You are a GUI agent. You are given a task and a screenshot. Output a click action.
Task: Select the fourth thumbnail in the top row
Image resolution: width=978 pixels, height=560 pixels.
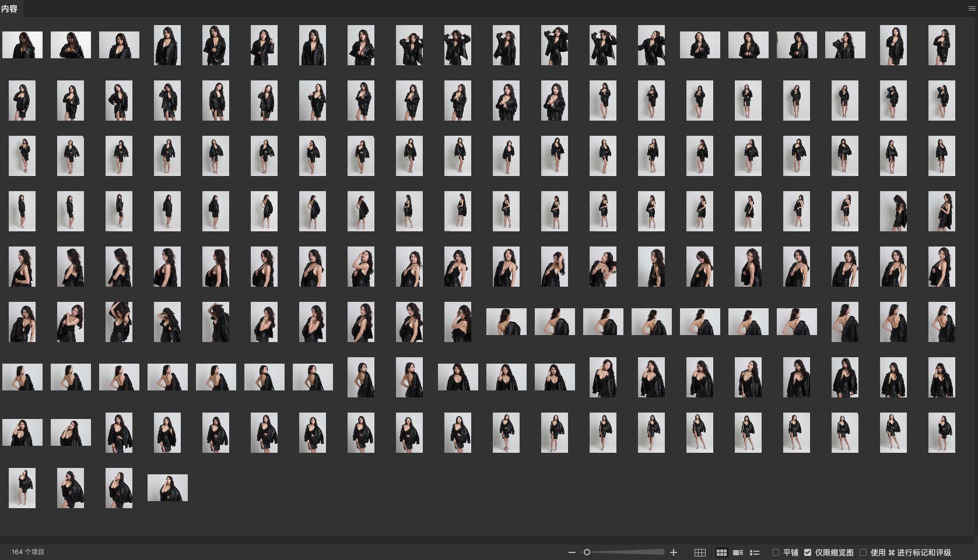(x=167, y=45)
